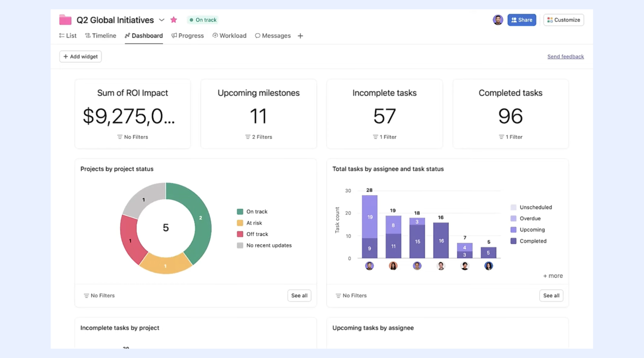Click the yellow At risk donut segment
The height and width of the screenshot is (358, 644).
tap(165, 266)
